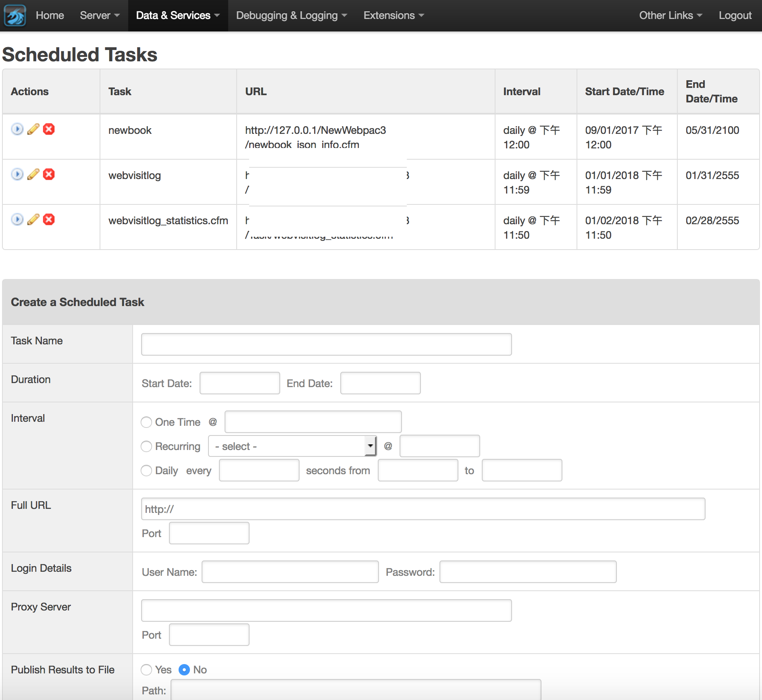Click the Daily every seconds field

click(x=259, y=470)
